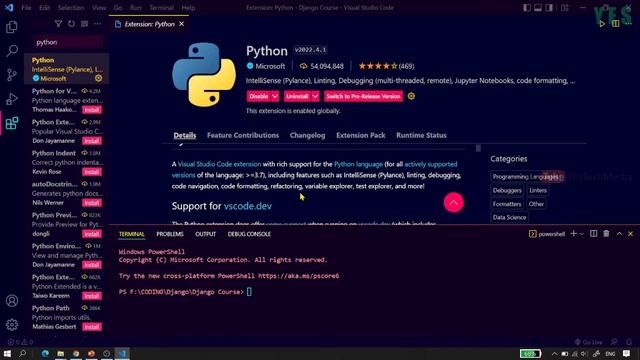Click the run play icon in editor toolbar
This screenshot has height=360, width=640.
pos(602,24)
